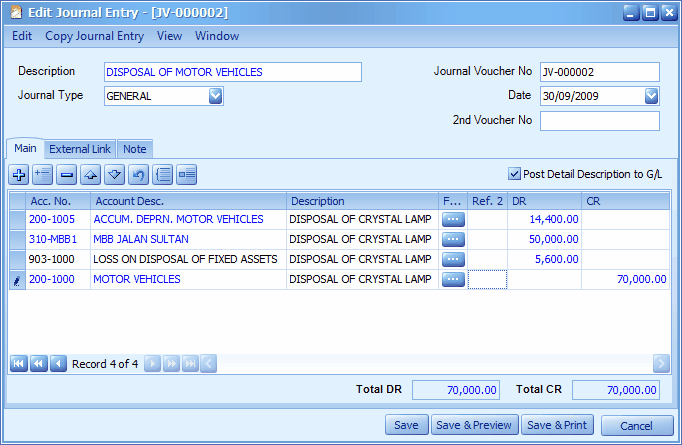Open the ellipsis button on the 903-1000 row
Screen dimensions: 682x445
coord(453,259)
